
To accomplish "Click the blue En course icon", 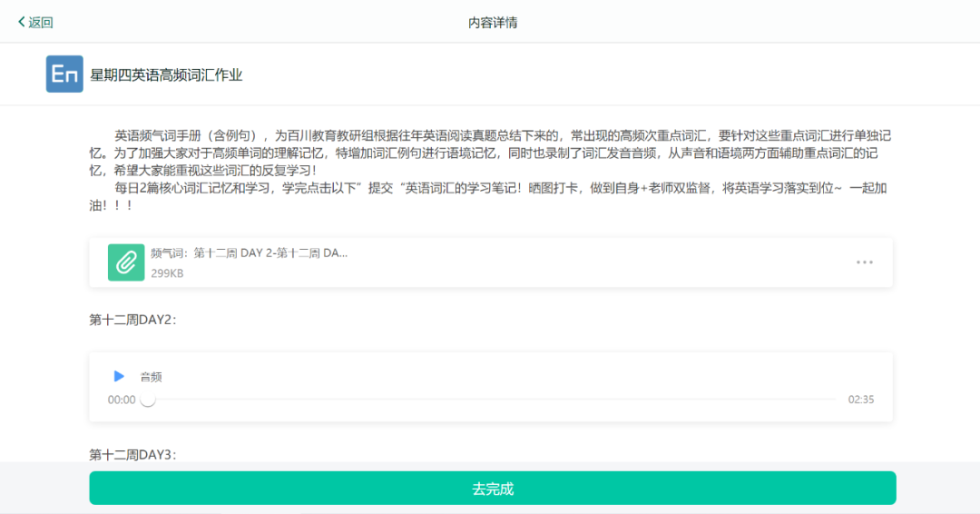I will [x=64, y=74].
